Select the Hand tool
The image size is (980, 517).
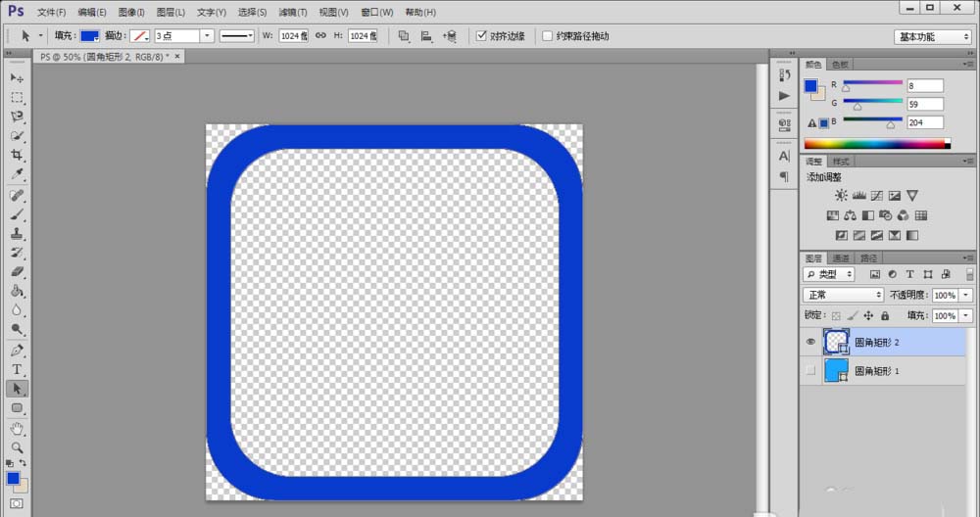17,428
